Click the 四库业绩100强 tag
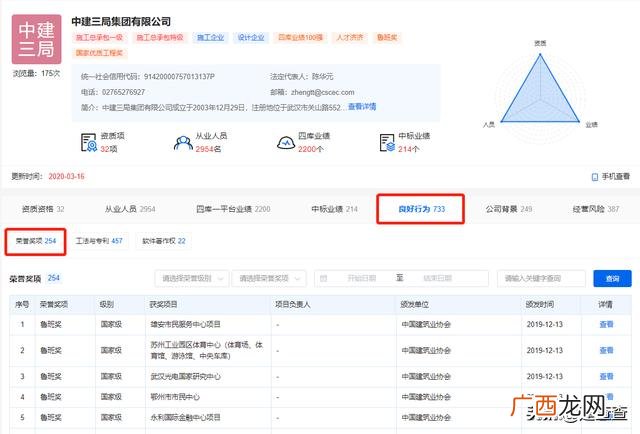 (x=300, y=38)
